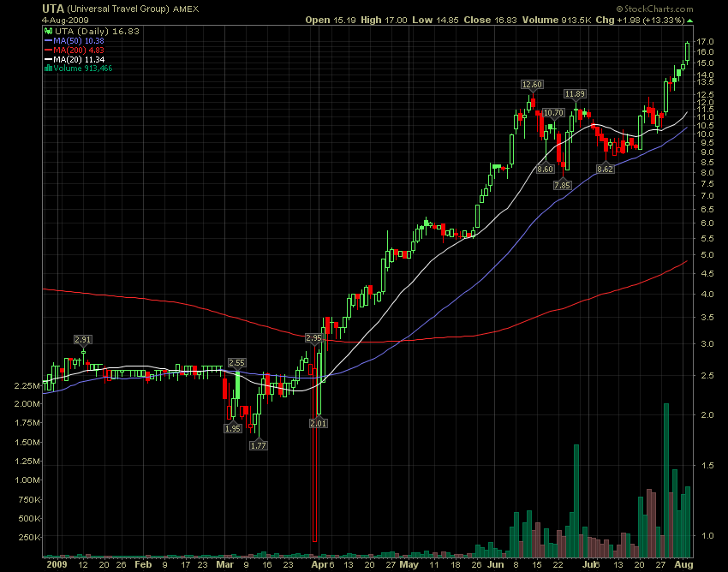728x572 pixels.
Task: Click the 2.95 price label
Action: coord(313,337)
